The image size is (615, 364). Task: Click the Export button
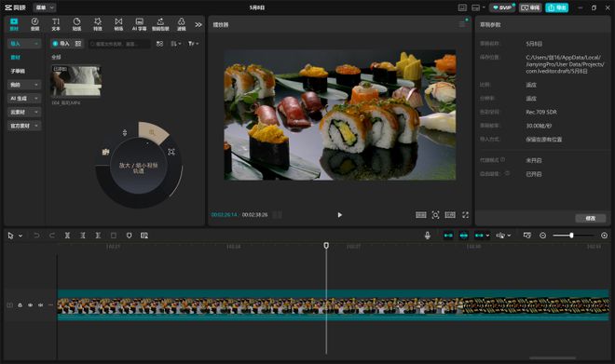click(x=556, y=7)
